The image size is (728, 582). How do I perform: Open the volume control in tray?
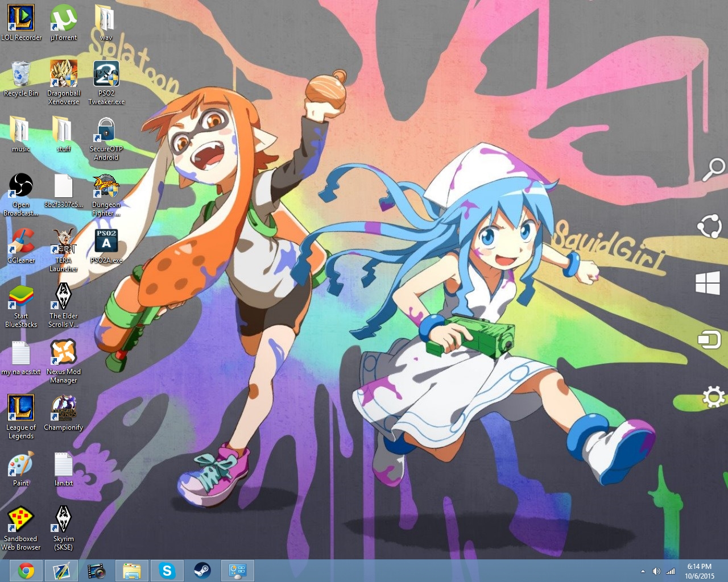[656, 571]
